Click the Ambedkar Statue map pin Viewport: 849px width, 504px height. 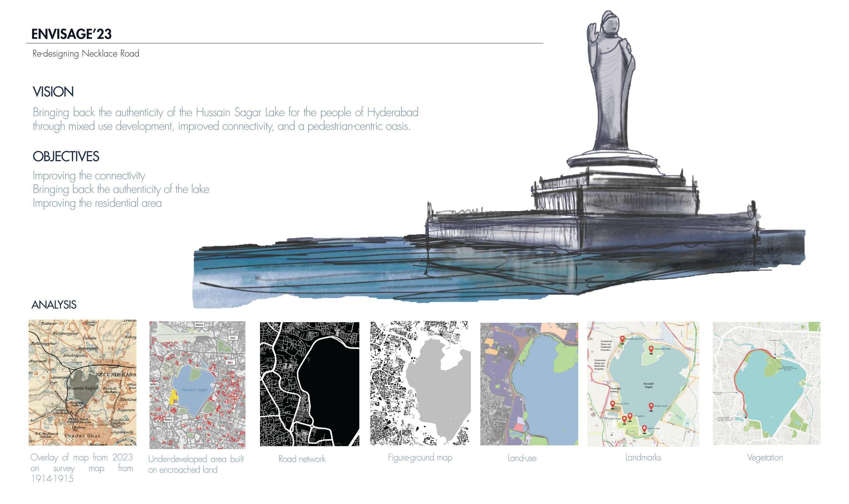[624, 419]
